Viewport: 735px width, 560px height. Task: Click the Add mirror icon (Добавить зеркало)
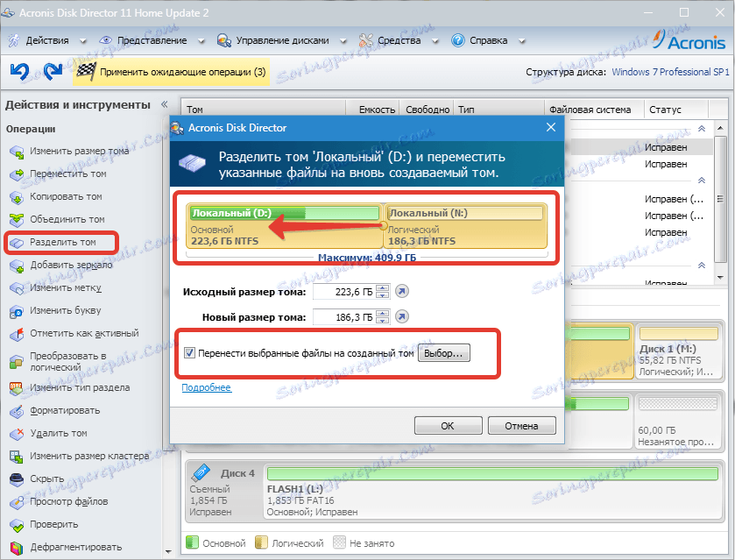[17, 266]
